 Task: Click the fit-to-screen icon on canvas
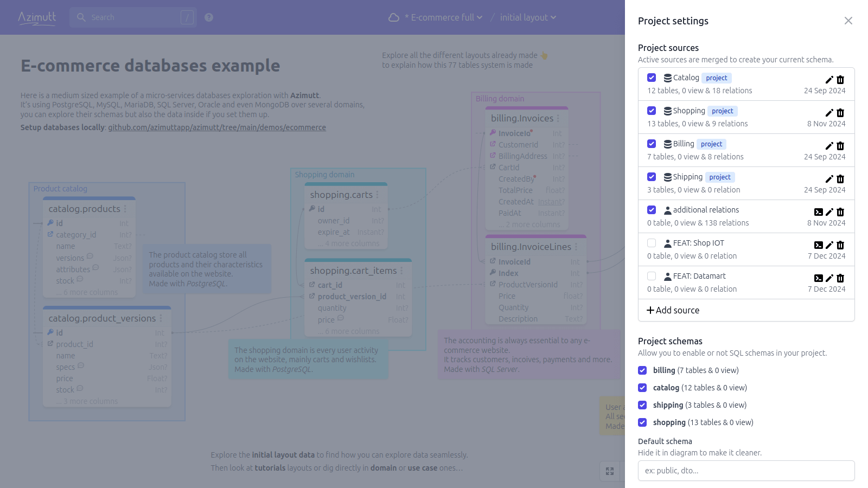[610, 471]
